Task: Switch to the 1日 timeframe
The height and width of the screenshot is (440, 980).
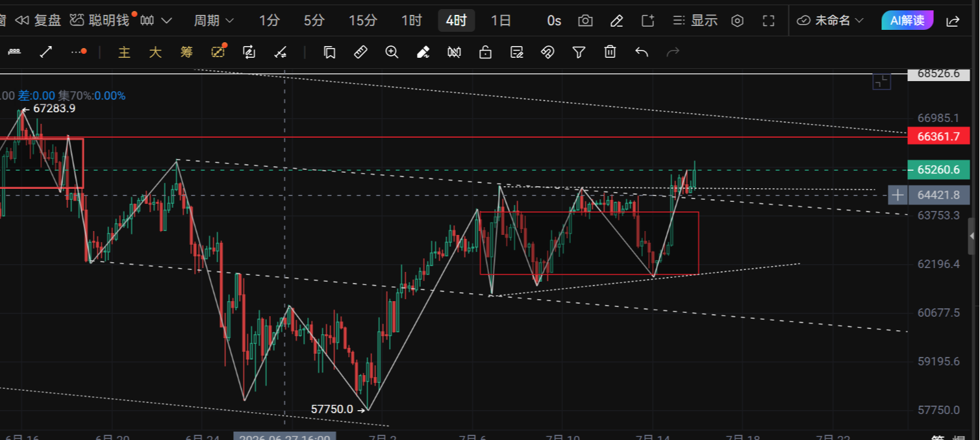Action: [x=501, y=21]
